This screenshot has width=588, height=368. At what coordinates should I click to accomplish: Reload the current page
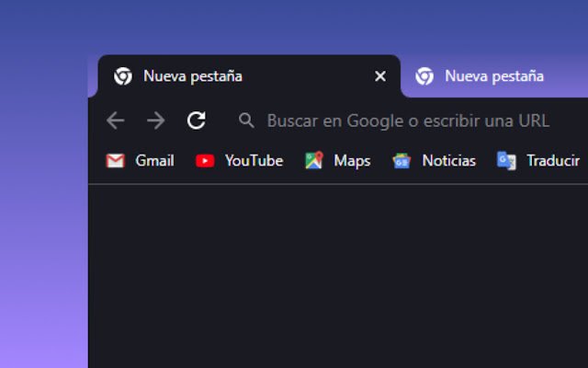(x=197, y=121)
